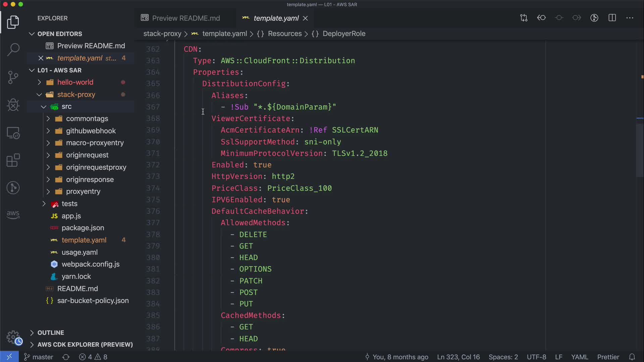Open the Extensions view icon

[x=13, y=160]
